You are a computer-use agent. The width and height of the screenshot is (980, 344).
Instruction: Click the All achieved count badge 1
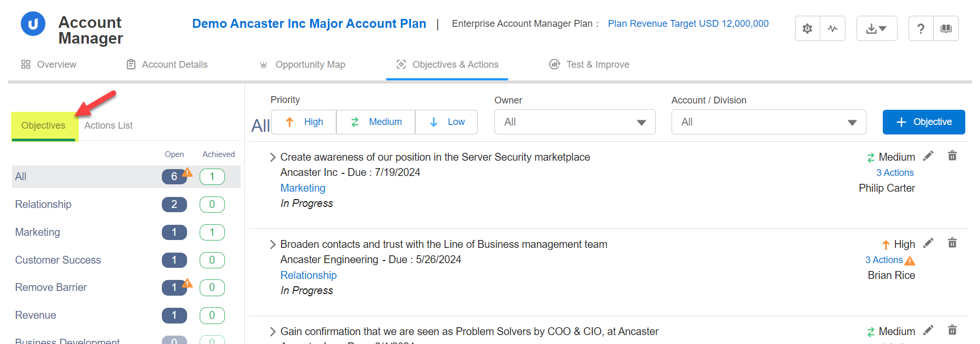[212, 176]
